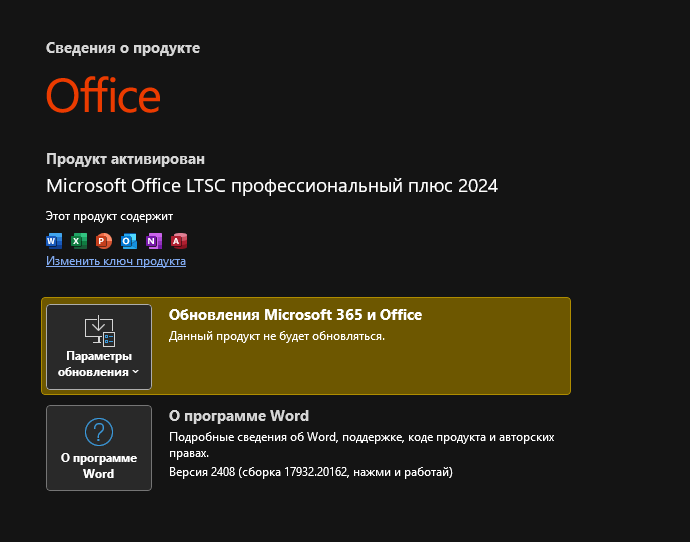Click 'Данный продукт не будет обновляться.' text
The width and height of the screenshot is (690, 542).
click(277, 336)
